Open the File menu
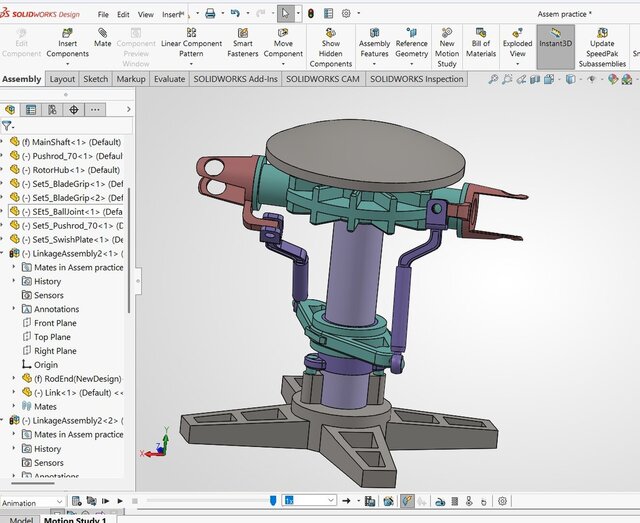Image resolution: width=640 pixels, height=523 pixels. pyautogui.click(x=103, y=14)
